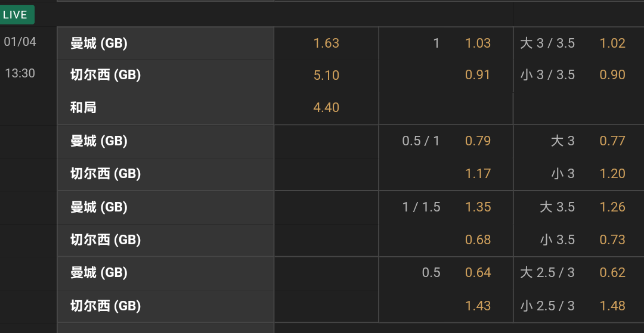This screenshot has width=644, height=333.
Task: Select 小 3.5 odds 0.73
Action: coord(612,240)
